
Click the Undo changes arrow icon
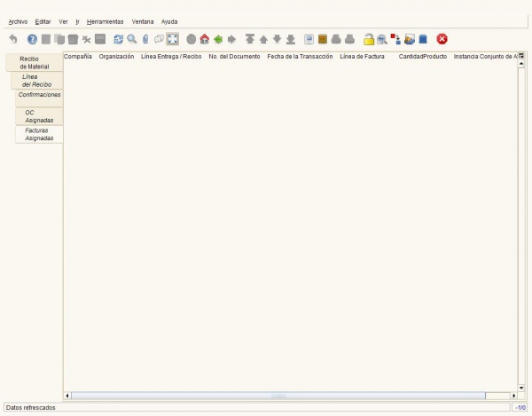click(12, 39)
